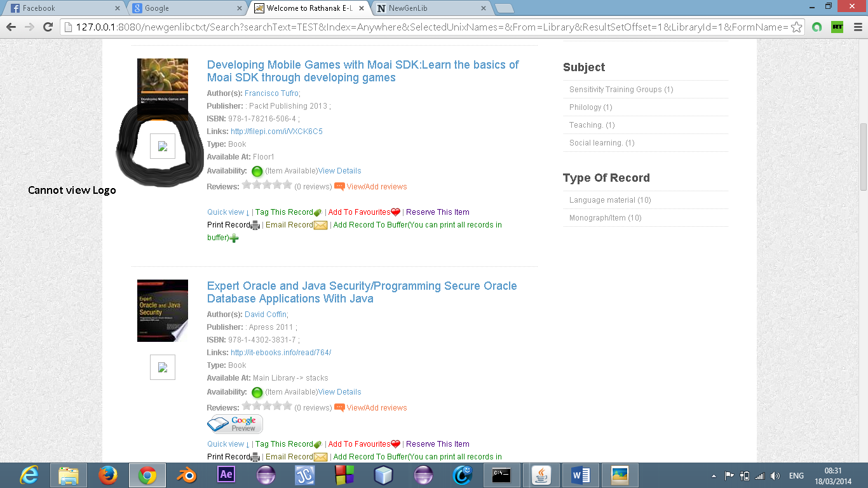Reload the page with the browser refresh button
The height and width of the screenshot is (488, 868).
pyautogui.click(x=48, y=27)
